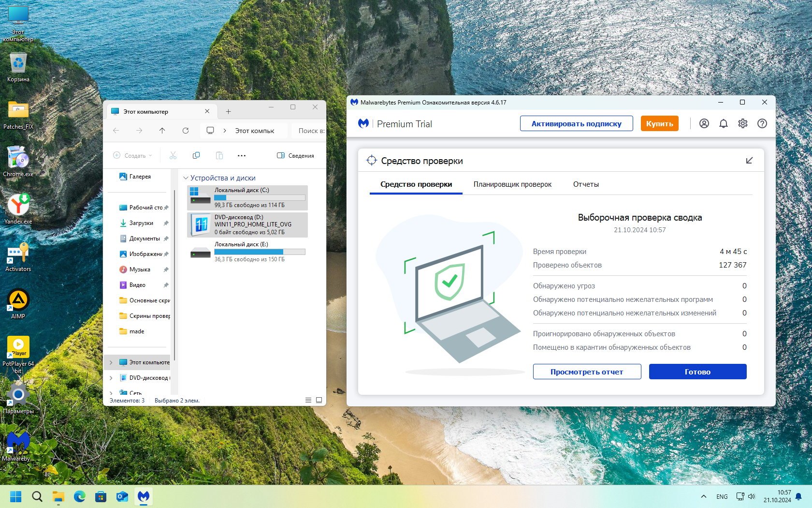Toggle the Сведения details pane
Image resolution: width=812 pixels, height=508 pixels.
295,155
